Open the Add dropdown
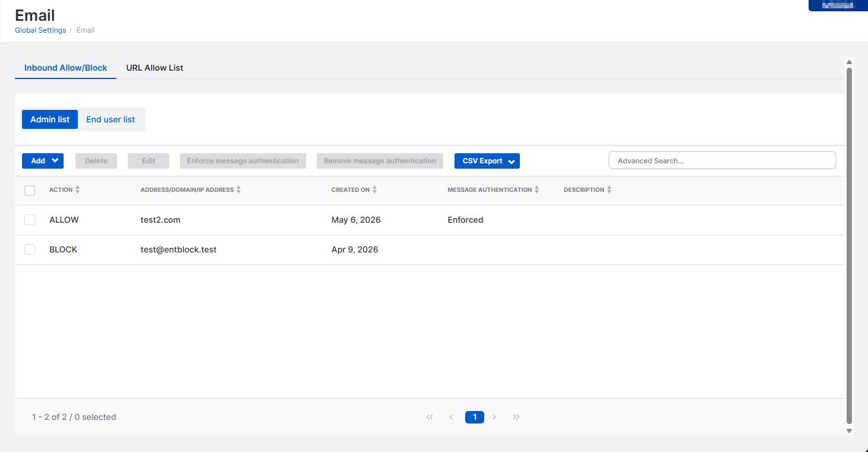 [x=43, y=161]
